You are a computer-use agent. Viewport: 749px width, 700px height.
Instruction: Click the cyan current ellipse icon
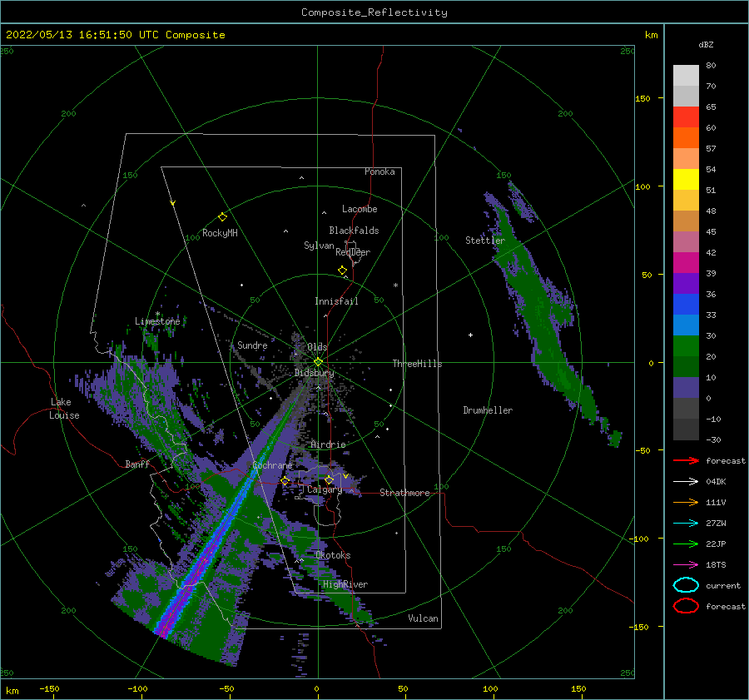[x=686, y=585]
